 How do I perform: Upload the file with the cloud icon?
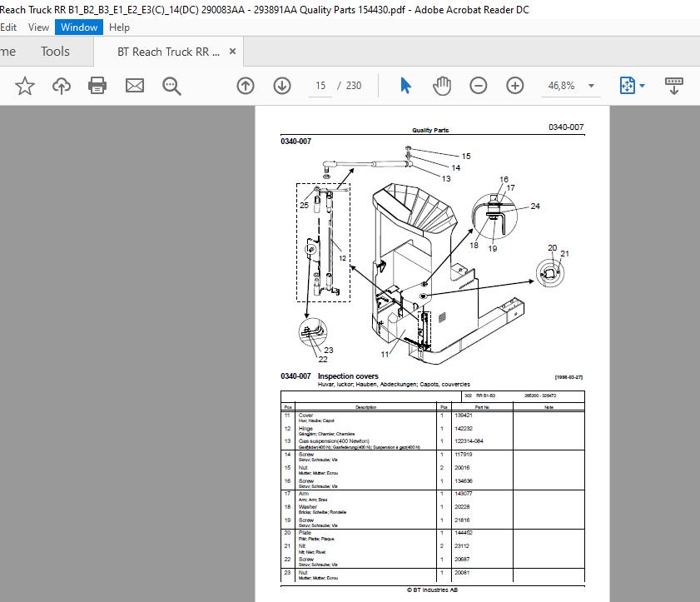click(x=61, y=86)
